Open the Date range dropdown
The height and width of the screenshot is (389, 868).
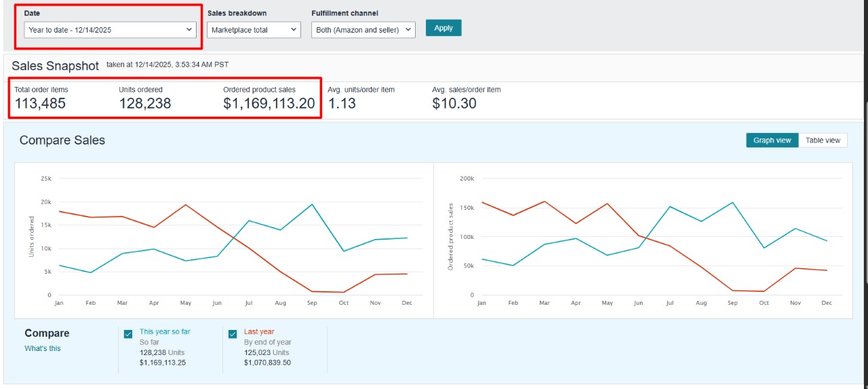[x=111, y=30]
